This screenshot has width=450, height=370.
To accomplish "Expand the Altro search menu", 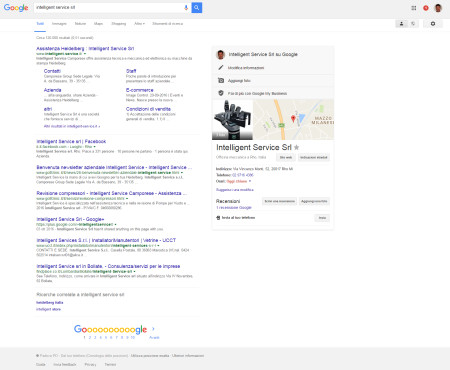I will click(x=139, y=24).
